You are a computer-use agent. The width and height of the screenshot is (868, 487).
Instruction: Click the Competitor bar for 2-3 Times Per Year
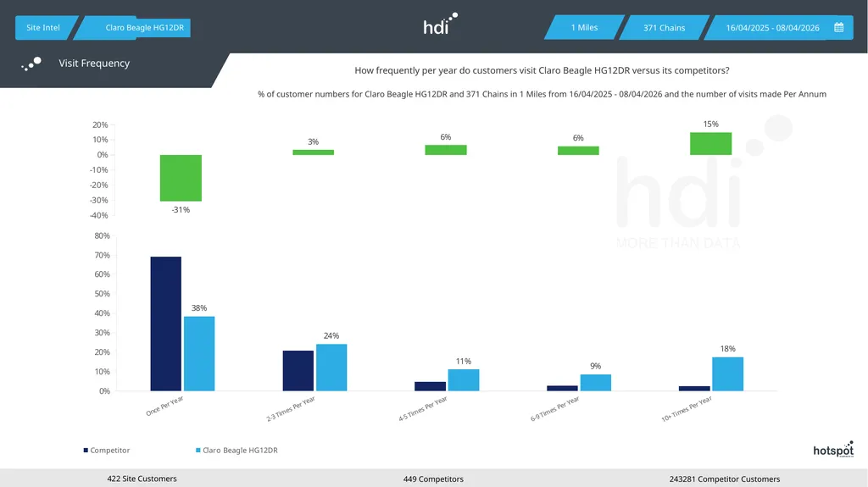tap(298, 371)
